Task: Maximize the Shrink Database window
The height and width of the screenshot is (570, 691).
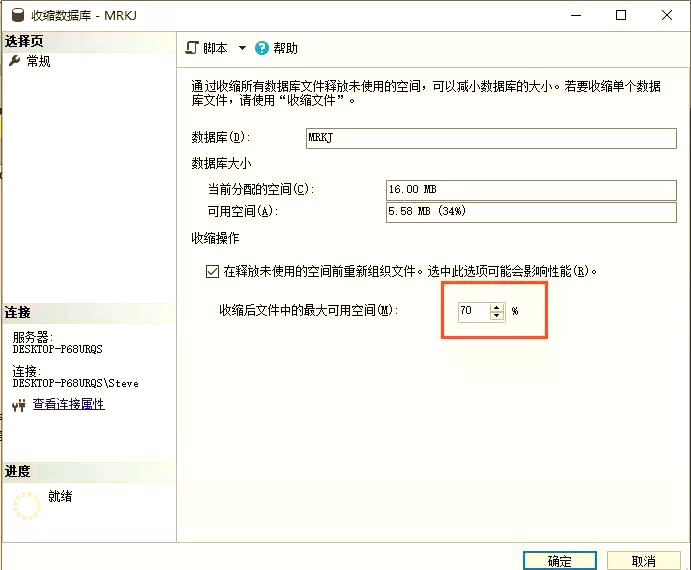Action: (621, 15)
